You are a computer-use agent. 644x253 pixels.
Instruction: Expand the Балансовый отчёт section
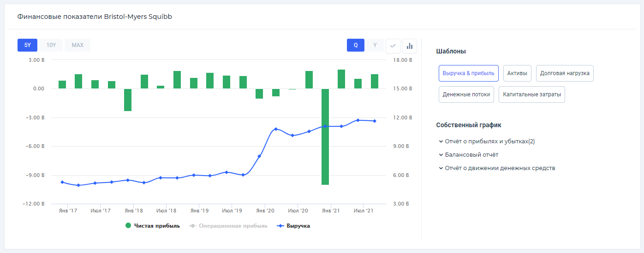tap(471, 155)
